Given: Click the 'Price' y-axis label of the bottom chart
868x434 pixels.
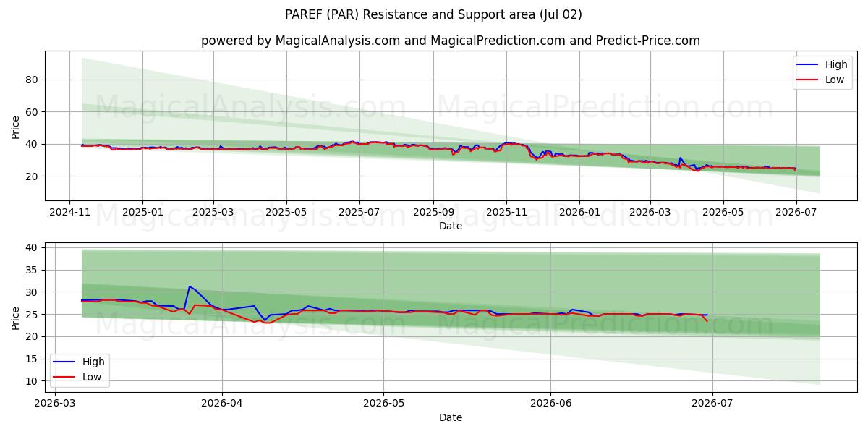Looking at the screenshot, I should pos(16,318).
